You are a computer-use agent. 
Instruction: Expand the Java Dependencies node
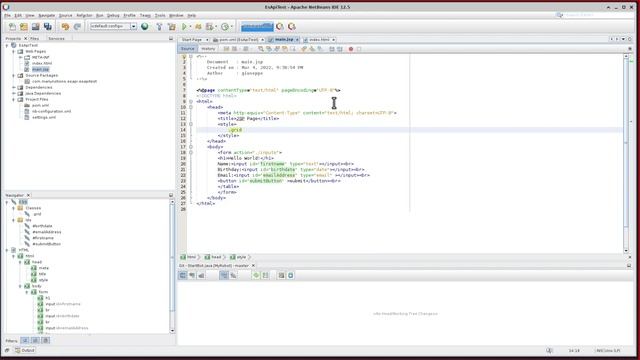(x=13, y=93)
